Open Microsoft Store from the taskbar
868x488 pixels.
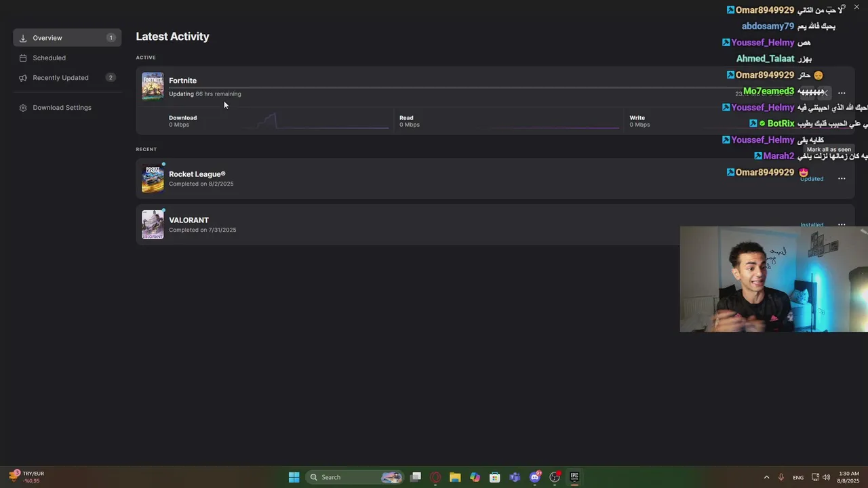coord(495,477)
